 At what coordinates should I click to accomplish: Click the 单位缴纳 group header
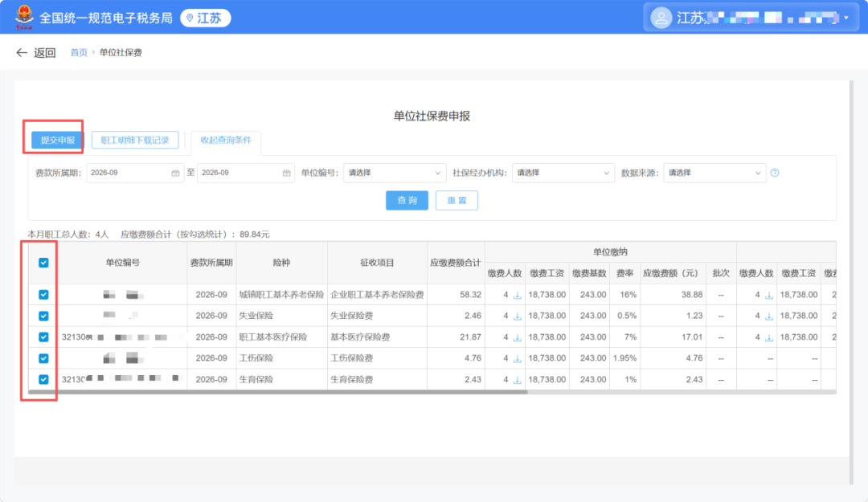pos(610,252)
